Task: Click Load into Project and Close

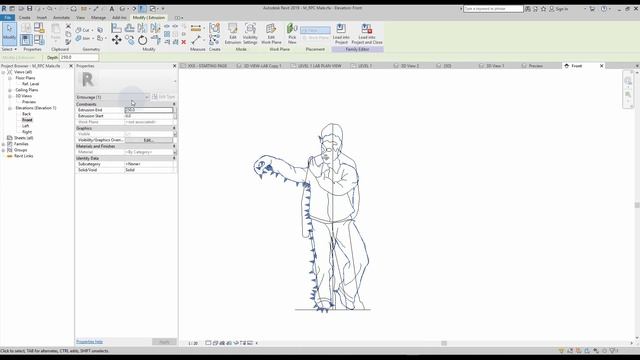Action: pyautogui.click(x=367, y=33)
